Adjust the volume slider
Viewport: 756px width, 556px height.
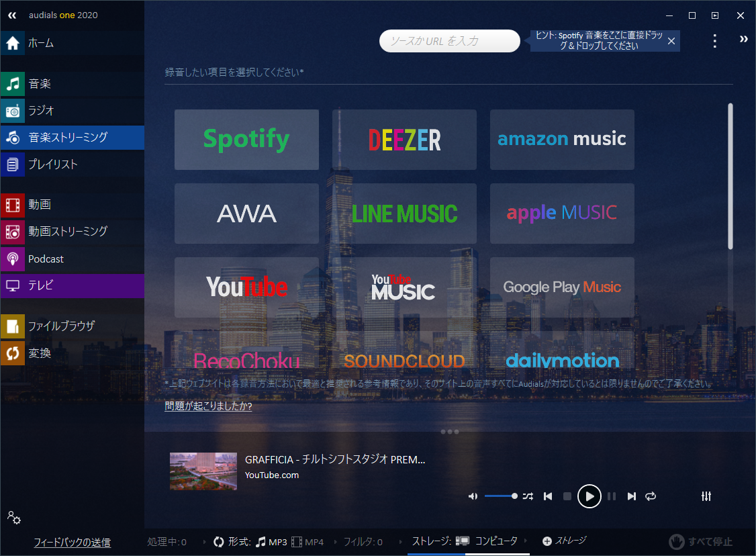pos(501,496)
